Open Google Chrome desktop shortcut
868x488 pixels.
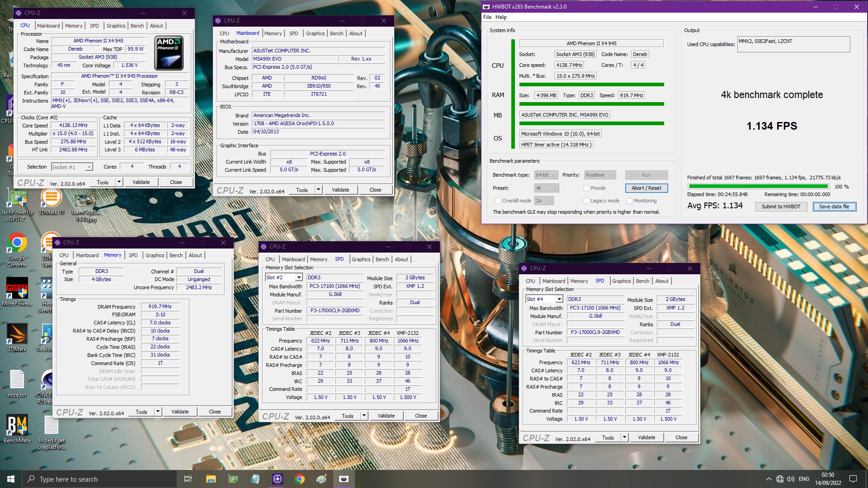pyautogui.click(x=17, y=250)
